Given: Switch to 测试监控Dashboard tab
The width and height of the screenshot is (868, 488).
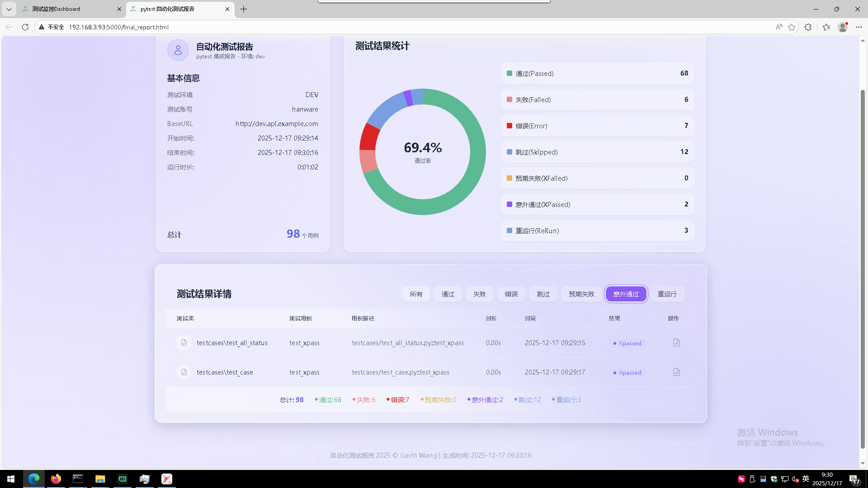Looking at the screenshot, I should [71, 9].
